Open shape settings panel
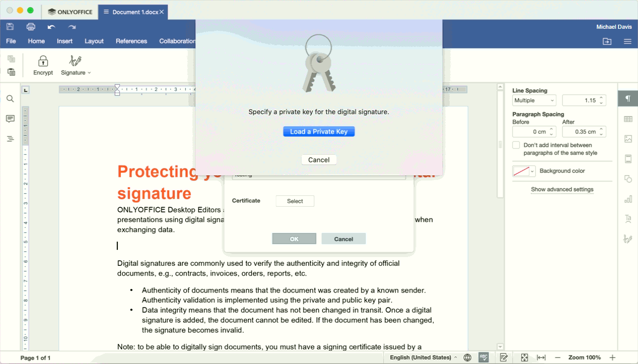This screenshot has width=638, height=364. coord(627,178)
